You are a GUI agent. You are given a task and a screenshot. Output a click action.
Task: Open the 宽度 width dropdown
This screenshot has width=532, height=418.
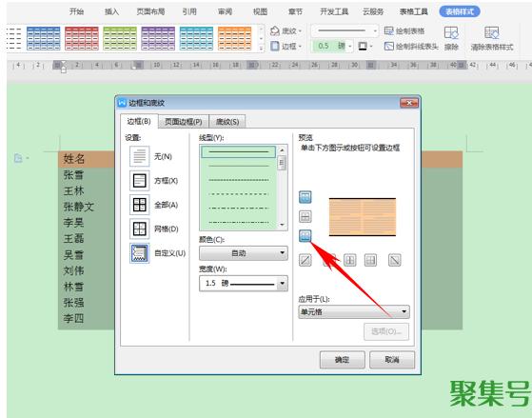pyautogui.click(x=244, y=283)
